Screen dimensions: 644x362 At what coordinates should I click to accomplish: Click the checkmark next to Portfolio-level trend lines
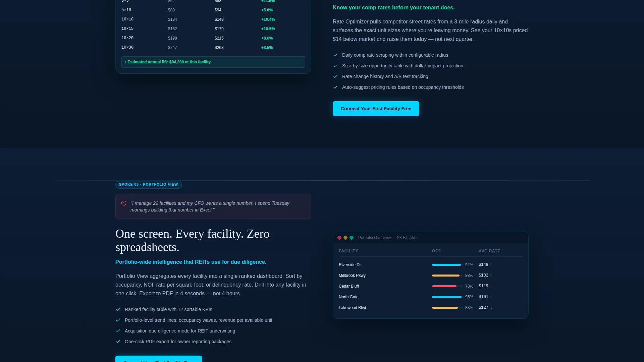(118, 320)
